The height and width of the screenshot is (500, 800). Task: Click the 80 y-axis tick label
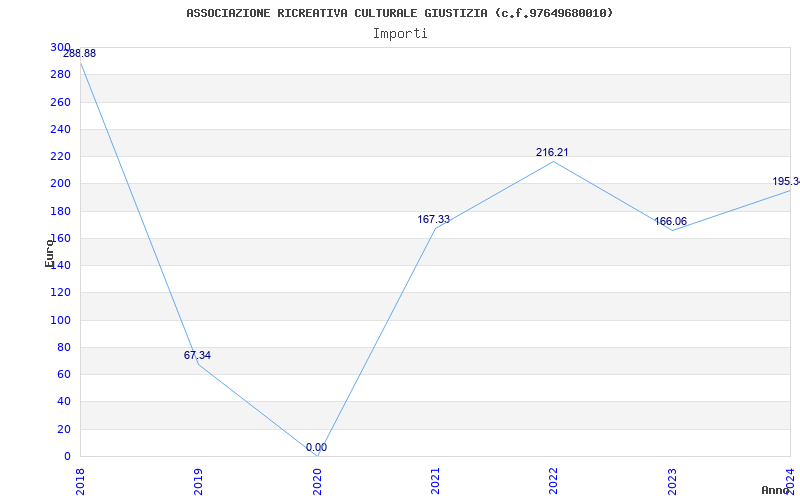click(x=63, y=347)
